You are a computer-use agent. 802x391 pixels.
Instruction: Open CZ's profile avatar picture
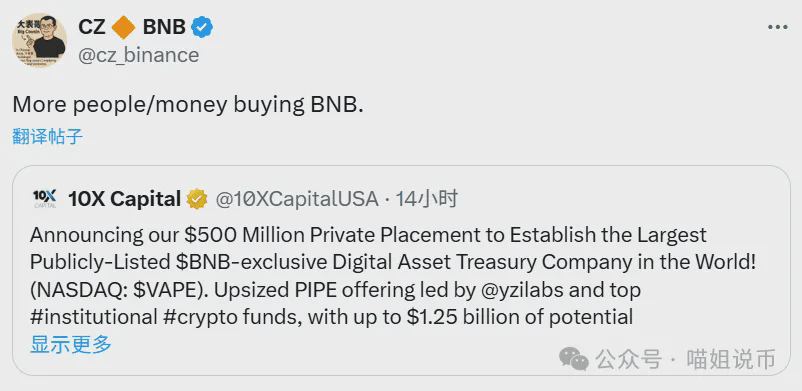tap(39, 40)
